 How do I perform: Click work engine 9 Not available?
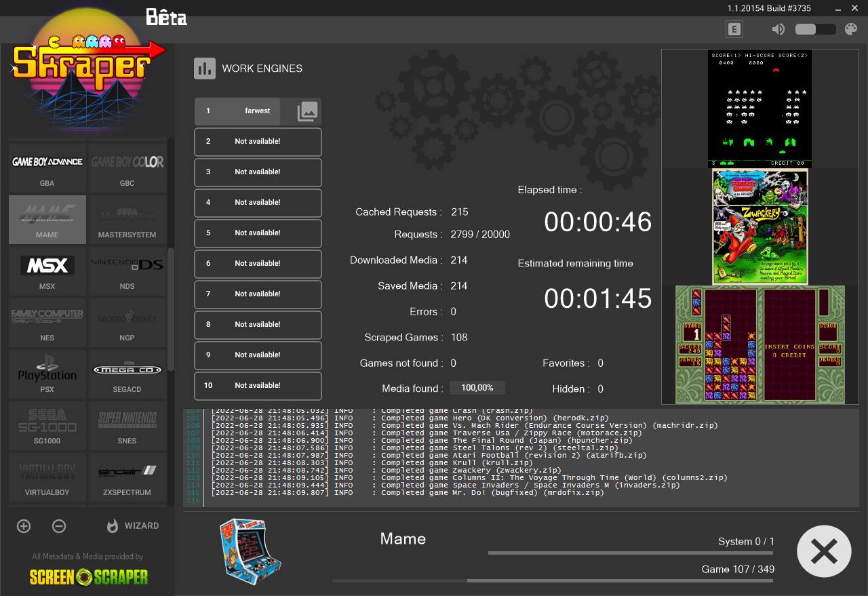[258, 355]
